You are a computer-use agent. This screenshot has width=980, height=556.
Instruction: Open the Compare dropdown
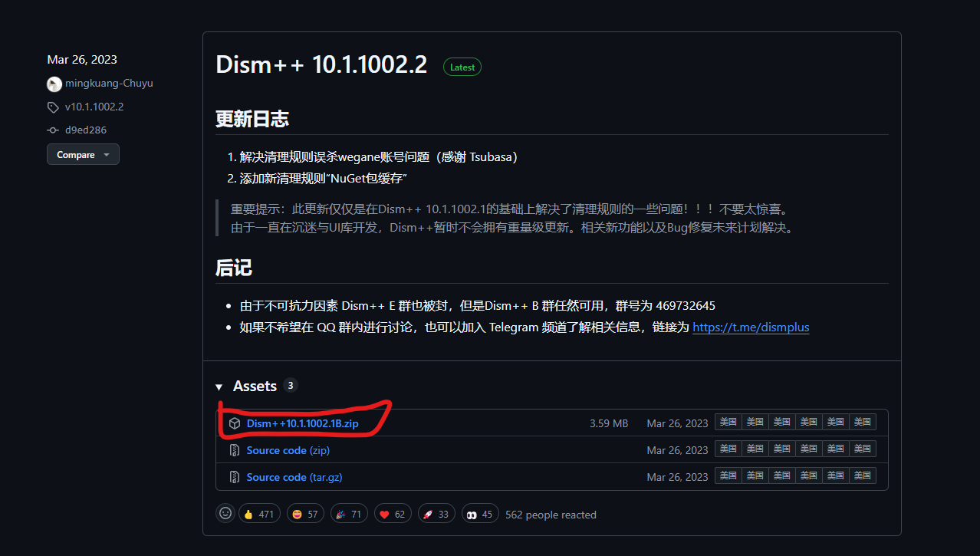tap(83, 154)
